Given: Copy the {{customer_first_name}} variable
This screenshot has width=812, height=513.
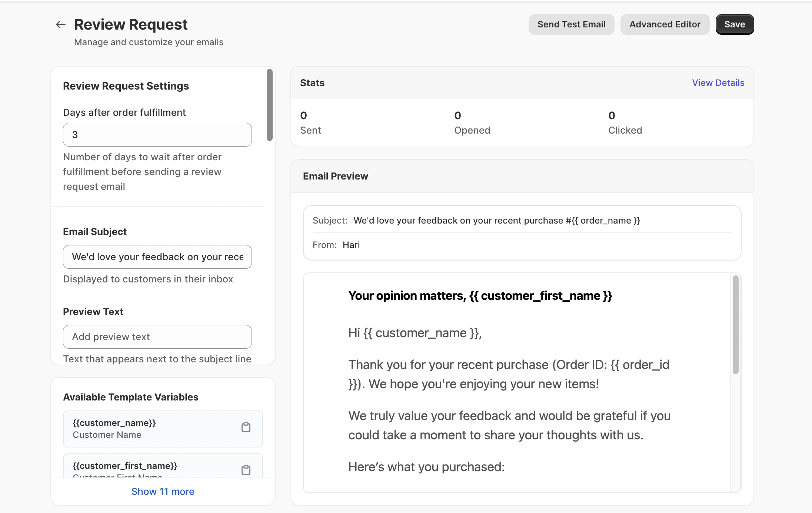Looking at the screenshot, I should pyautogui.click(x=246, y=470).
